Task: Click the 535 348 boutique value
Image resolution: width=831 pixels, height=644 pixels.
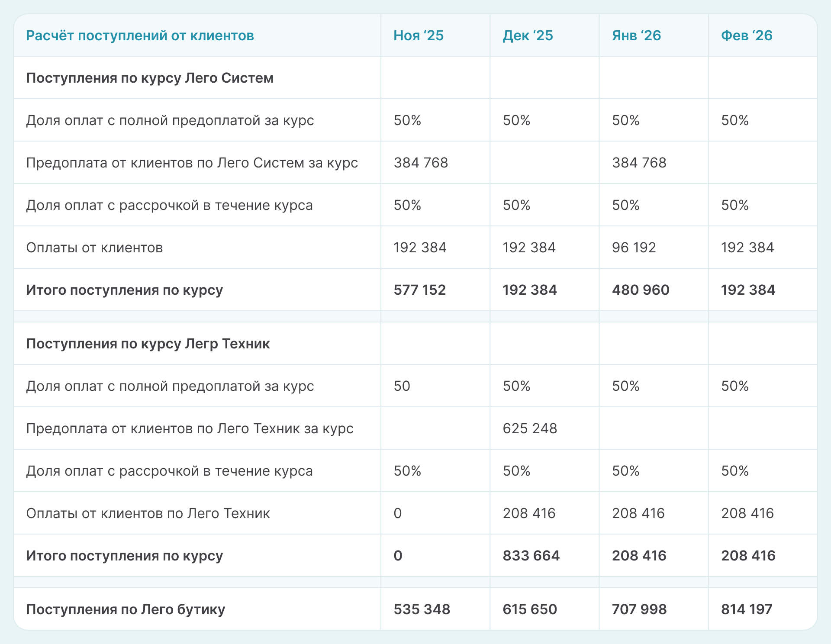Action: (x=422, y=609)
